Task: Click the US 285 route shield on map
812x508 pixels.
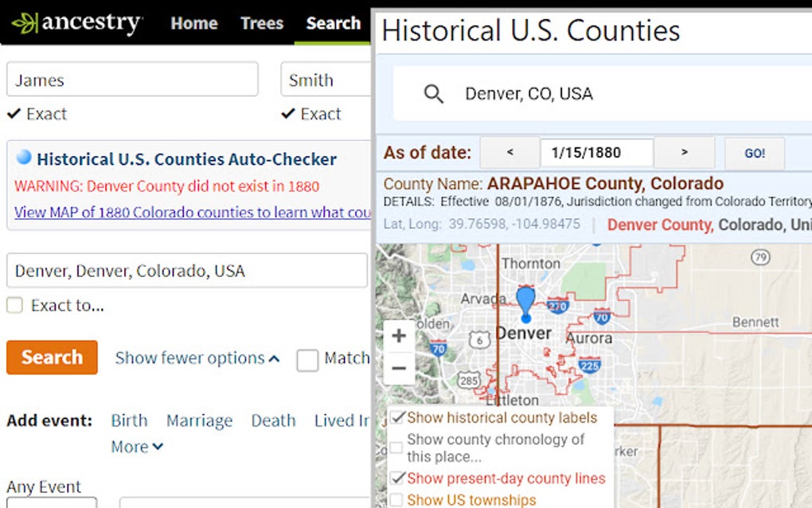Action: tap(469, 381)
